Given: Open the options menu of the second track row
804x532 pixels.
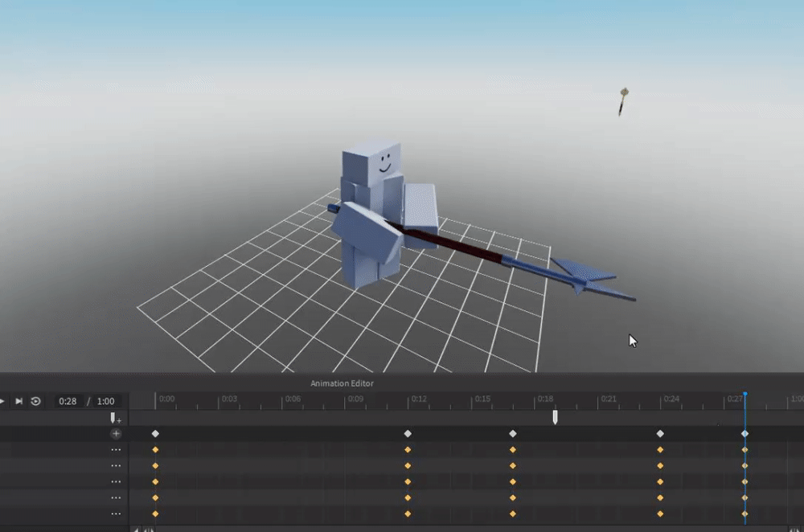Looking at the screenshot, I should [116, 466].
